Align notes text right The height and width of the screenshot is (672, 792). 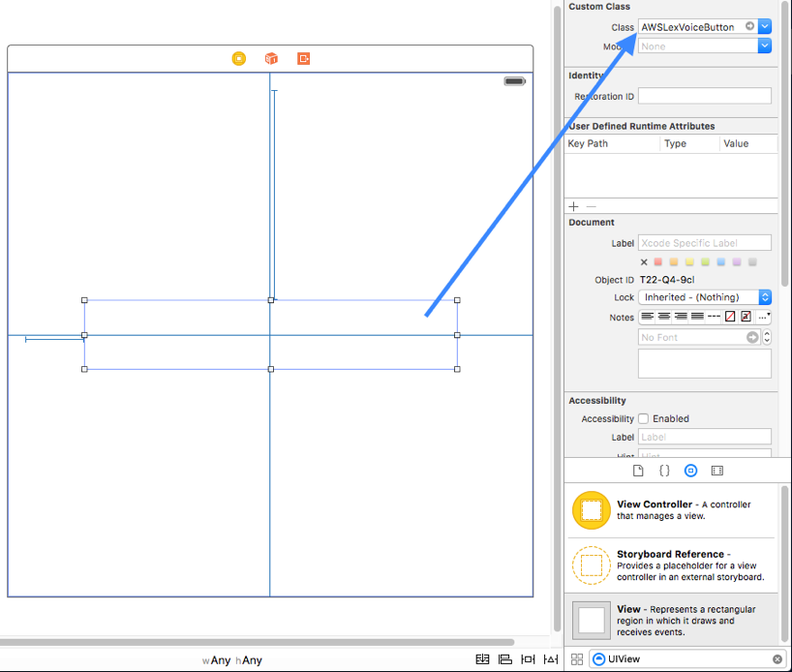(681, 317)
